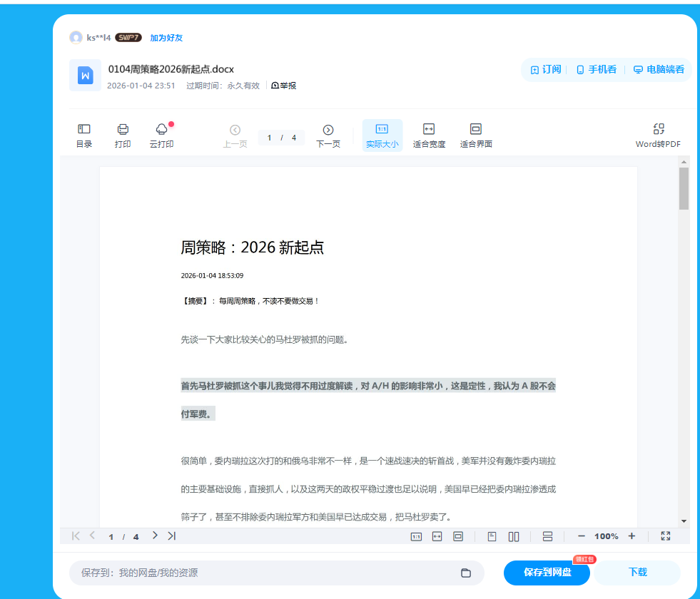Switch to two-page view in bottom bar
The width and height of the screenshot is (700, 599).
coord(514,536)
